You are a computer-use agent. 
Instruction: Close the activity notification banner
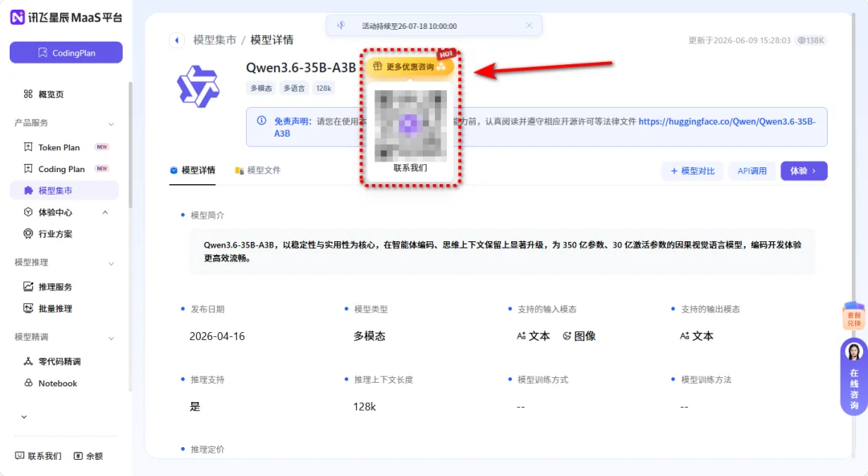coord(529,26)
